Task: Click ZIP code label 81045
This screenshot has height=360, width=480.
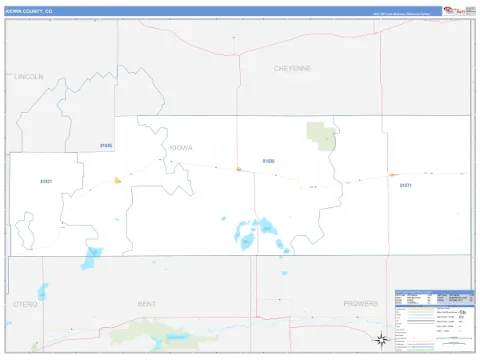Action: [106, 146]
